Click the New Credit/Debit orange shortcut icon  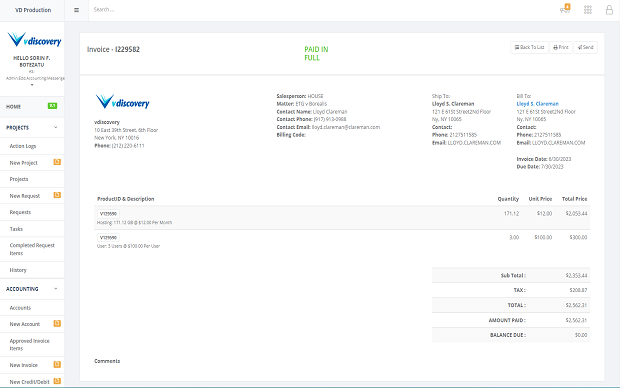coord(57,381)
